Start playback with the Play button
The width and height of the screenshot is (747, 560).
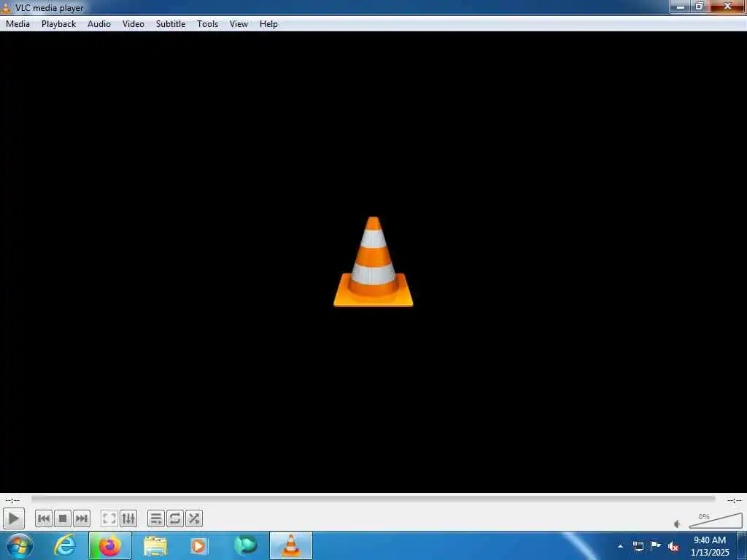[13, 518]
